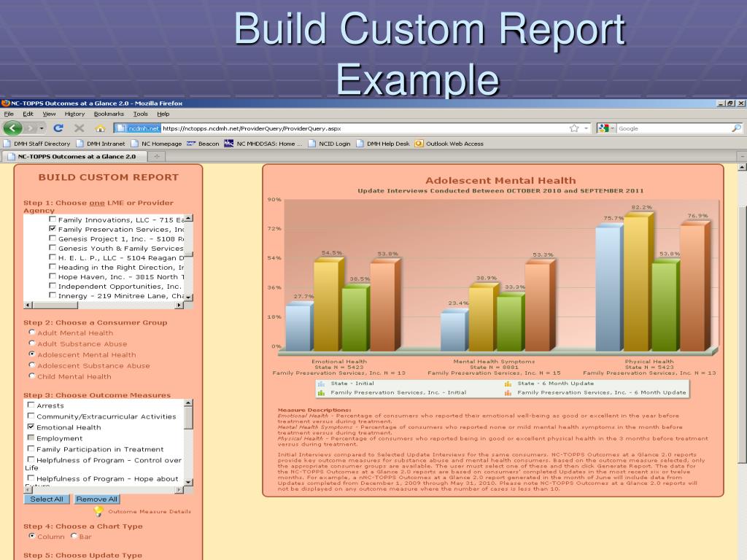This screenshot has width=747, height=560.
Task: Check Arrests outcome measure
Action: [31, 405]
